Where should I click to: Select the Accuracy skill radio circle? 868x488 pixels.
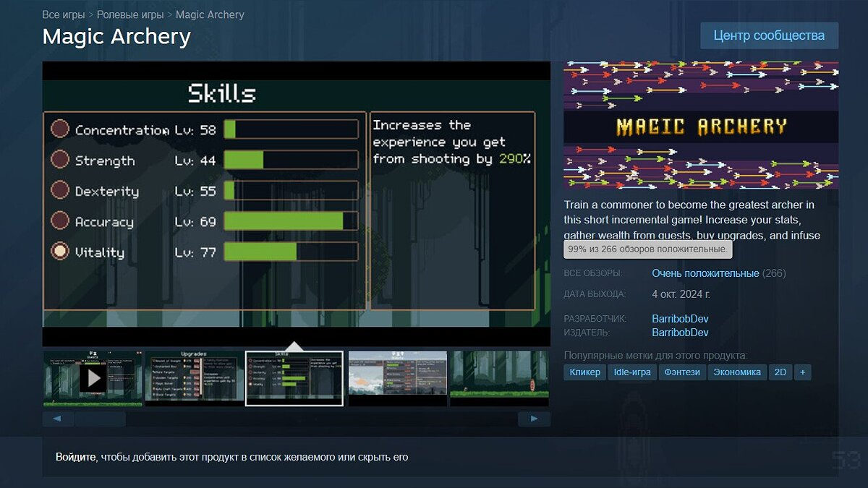[60, 221]
